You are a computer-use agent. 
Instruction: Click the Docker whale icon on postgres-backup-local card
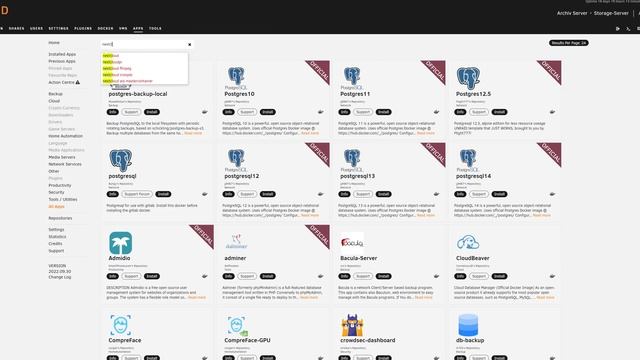(204, 112)
